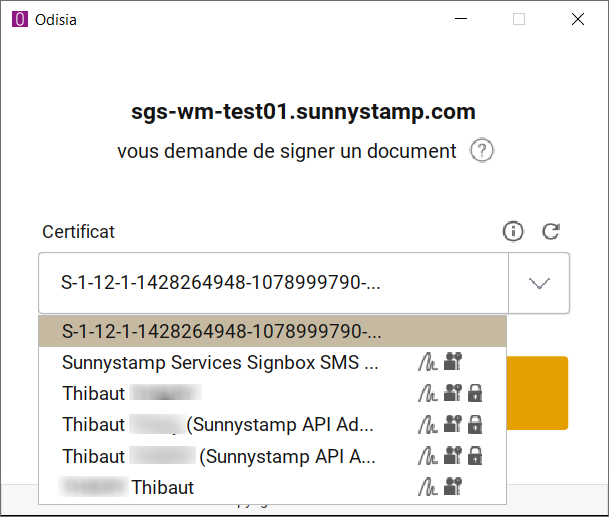Click group icon on last row ending 'Thibaut'
609x517 pixels.
tap(452, 488)
